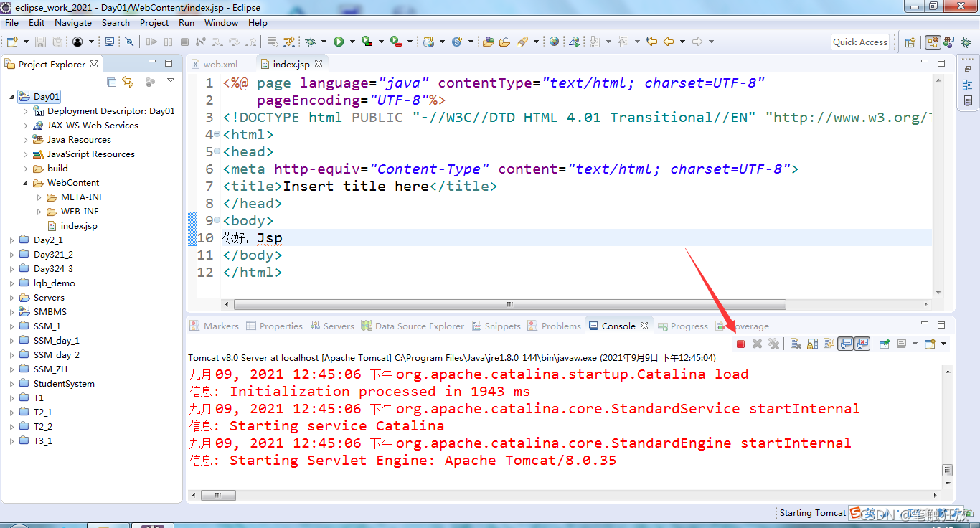Toggle show console on standard output change
980x528 pixels.
point(846,344)
